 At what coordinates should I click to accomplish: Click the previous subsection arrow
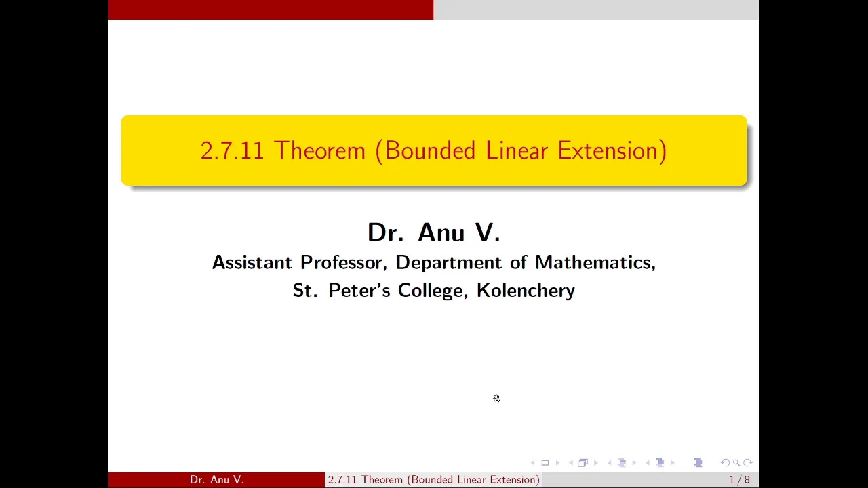tap(609, 463)
